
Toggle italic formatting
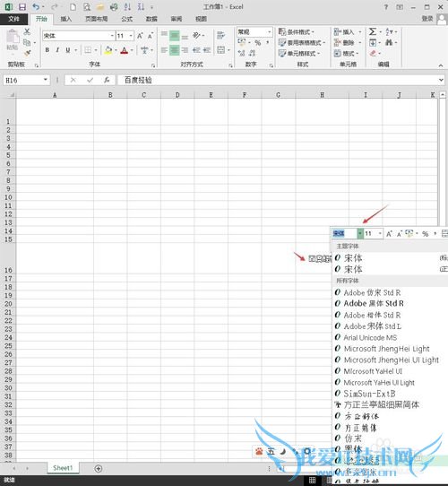click(57, 50)
